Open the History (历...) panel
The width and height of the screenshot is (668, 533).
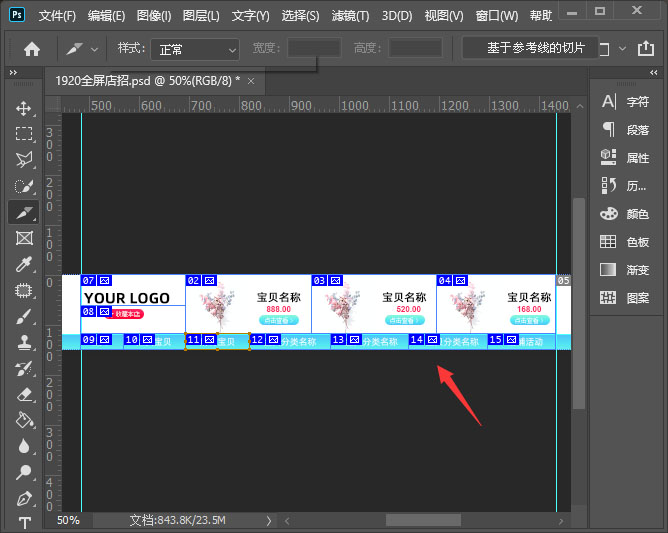[x=625, y=186]
